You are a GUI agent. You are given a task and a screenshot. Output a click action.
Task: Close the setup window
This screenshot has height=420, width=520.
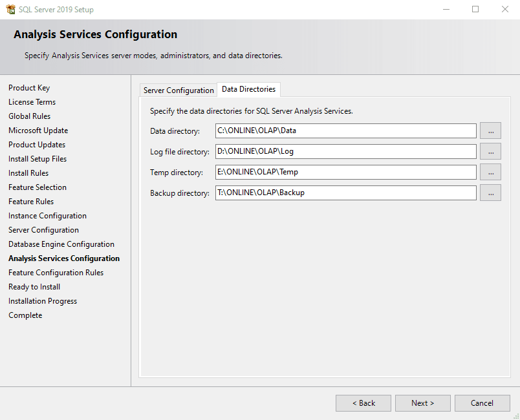(x=505, y=10)
